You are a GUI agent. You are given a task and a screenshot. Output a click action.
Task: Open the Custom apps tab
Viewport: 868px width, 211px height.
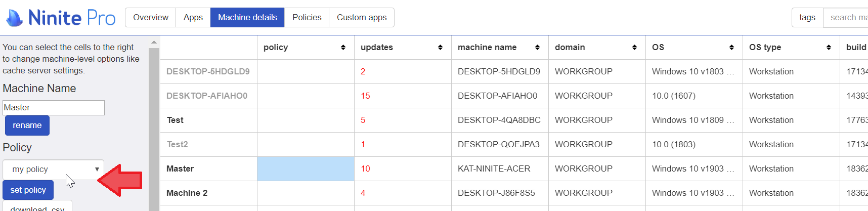pyautogui.click(x=362, y=17)
